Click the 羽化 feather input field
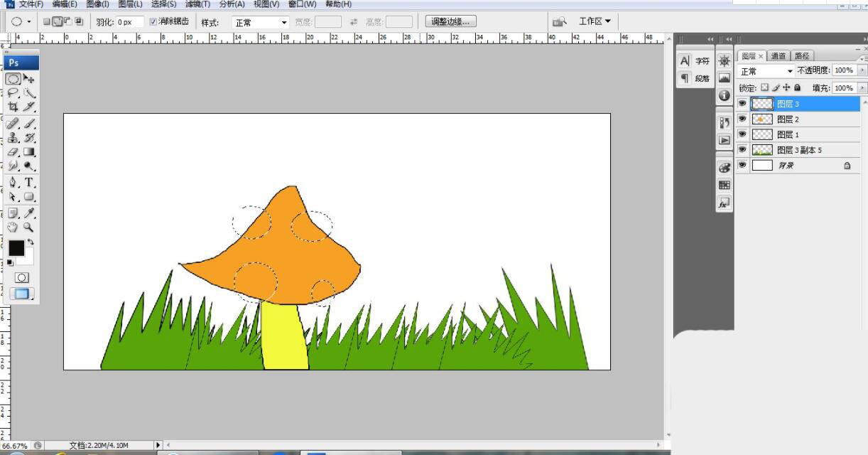The width and height of the screenshot is (868, 455). pyautogui.click(x=129, y=23)
